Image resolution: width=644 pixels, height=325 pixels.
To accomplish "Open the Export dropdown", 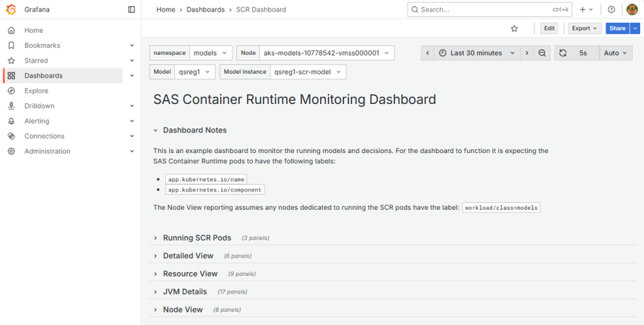I will [585, 28].
